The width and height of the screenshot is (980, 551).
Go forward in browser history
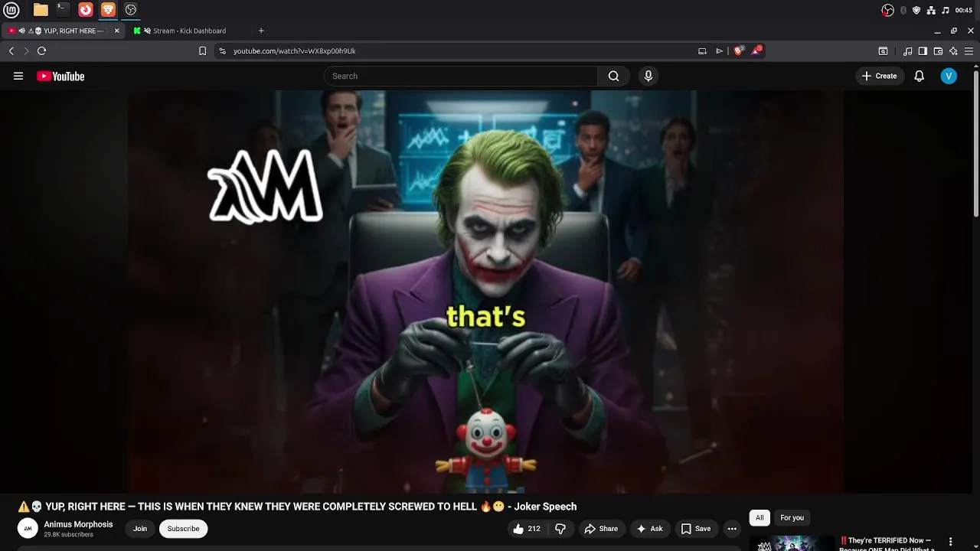[26, 51]
